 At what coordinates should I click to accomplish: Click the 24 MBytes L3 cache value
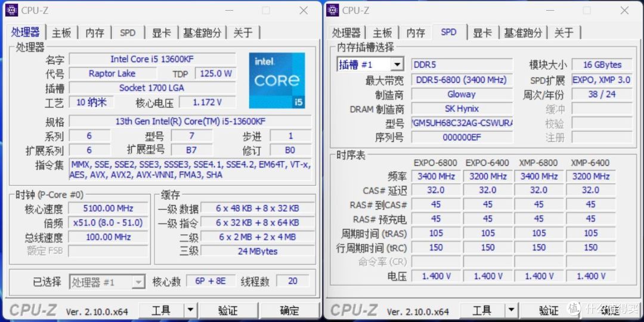click(258, 252)
